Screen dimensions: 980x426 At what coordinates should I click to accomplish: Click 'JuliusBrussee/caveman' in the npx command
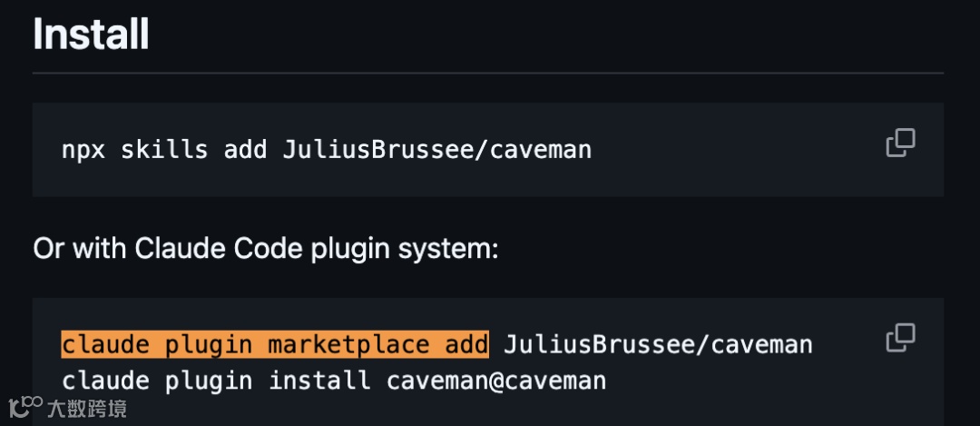[436, 150]
